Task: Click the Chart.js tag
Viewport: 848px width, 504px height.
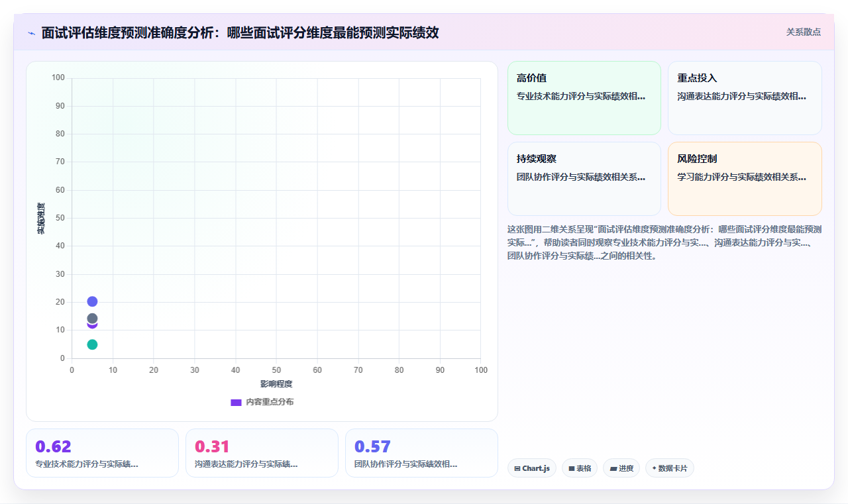Action: pyautogui.click(x=532, y=468)
